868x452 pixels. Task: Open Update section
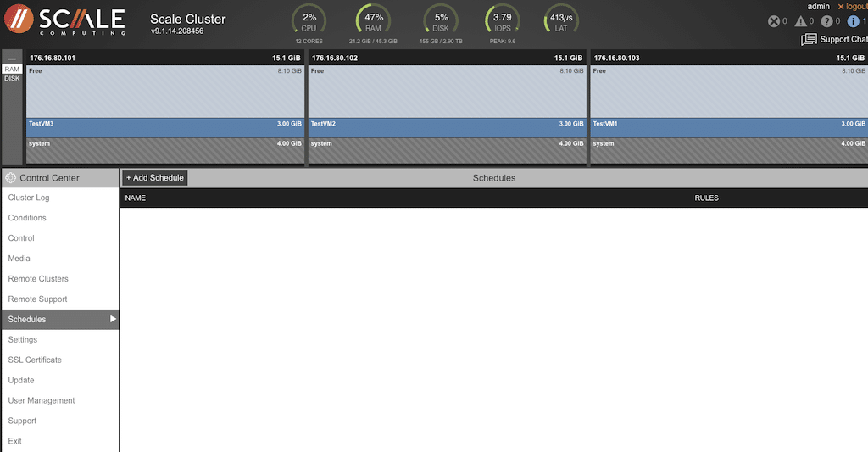(x=60, y=381)
